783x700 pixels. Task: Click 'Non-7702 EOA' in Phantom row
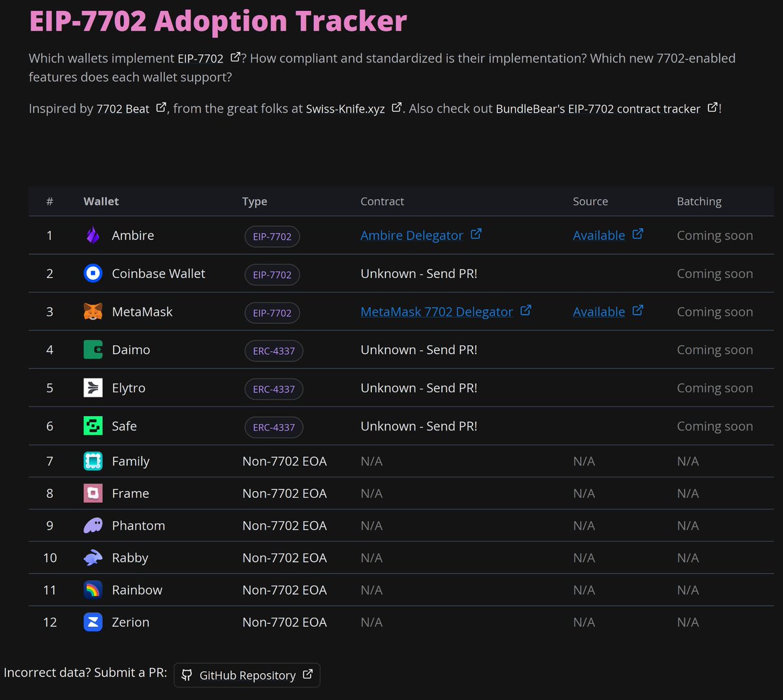[x=284, y=526]
